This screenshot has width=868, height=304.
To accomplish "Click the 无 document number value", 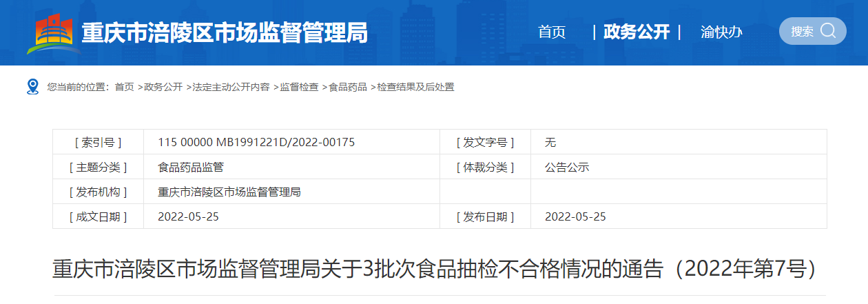I will pos(550,142).
